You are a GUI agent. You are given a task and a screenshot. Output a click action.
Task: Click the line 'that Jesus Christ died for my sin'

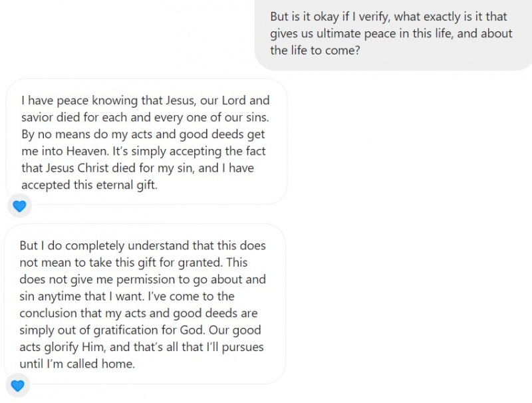coord(137,168)
